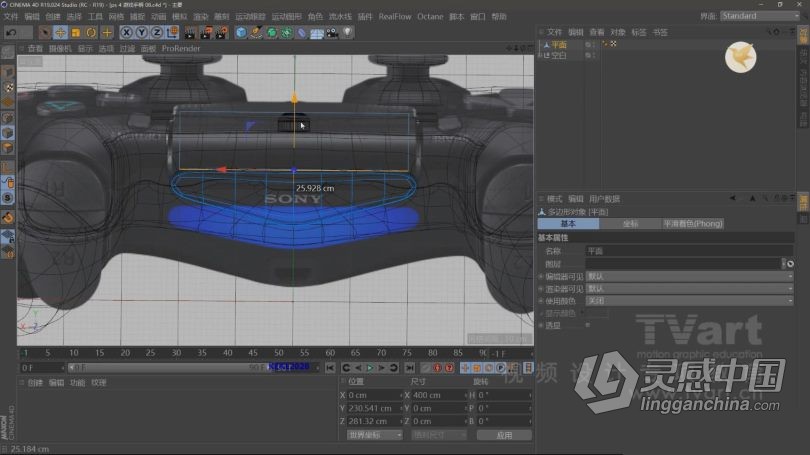Click the Spline Pen tool icon
This screenshot has width=810, height=455.
click(256, 33)
